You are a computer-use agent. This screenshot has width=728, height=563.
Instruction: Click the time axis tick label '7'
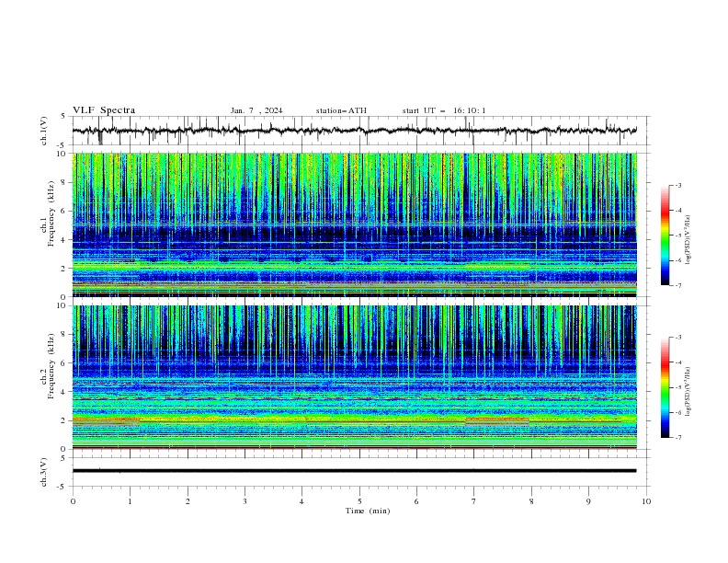point(474,501)
